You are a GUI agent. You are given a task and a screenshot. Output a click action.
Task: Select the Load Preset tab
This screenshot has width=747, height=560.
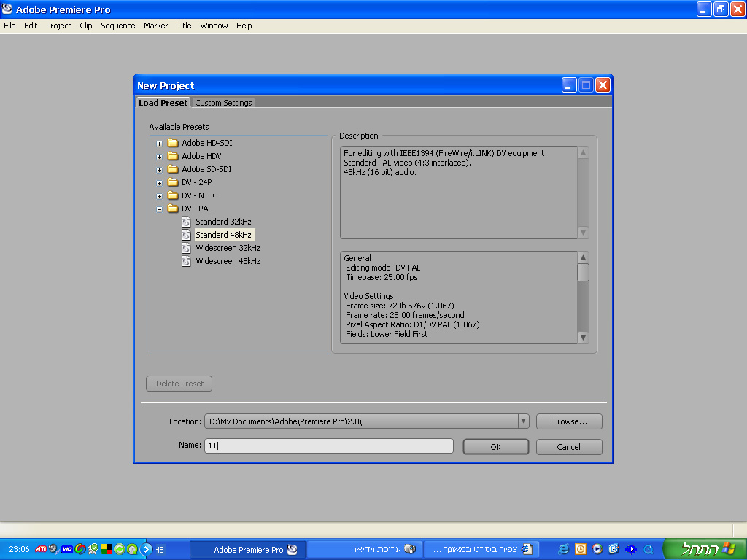pyautogui.click(x=163, y=102)
